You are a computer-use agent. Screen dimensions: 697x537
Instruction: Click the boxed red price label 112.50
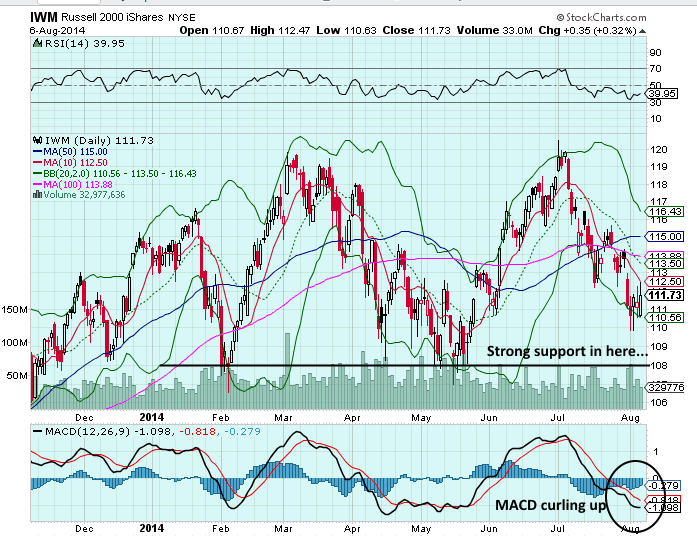665,281
